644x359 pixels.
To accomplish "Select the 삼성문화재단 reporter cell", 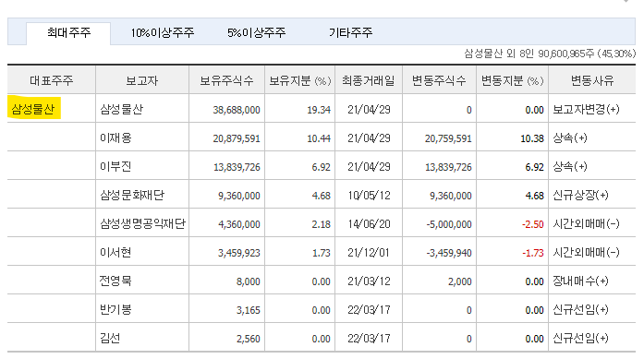I will click(132, 195).
